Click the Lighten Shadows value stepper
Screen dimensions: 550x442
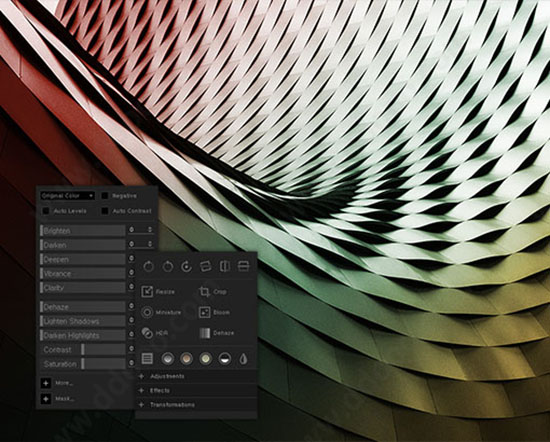point(132,320)
